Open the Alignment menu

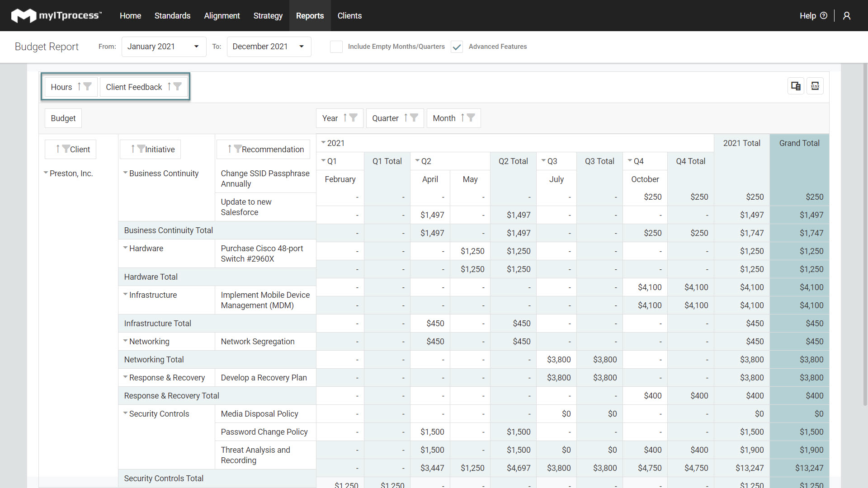pos(222,16)
